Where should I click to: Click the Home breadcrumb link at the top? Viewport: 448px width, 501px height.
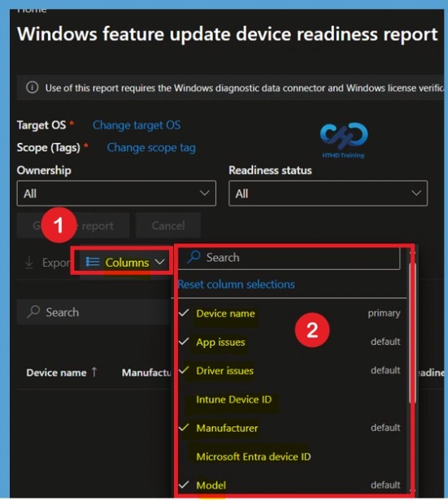point(32,11)
